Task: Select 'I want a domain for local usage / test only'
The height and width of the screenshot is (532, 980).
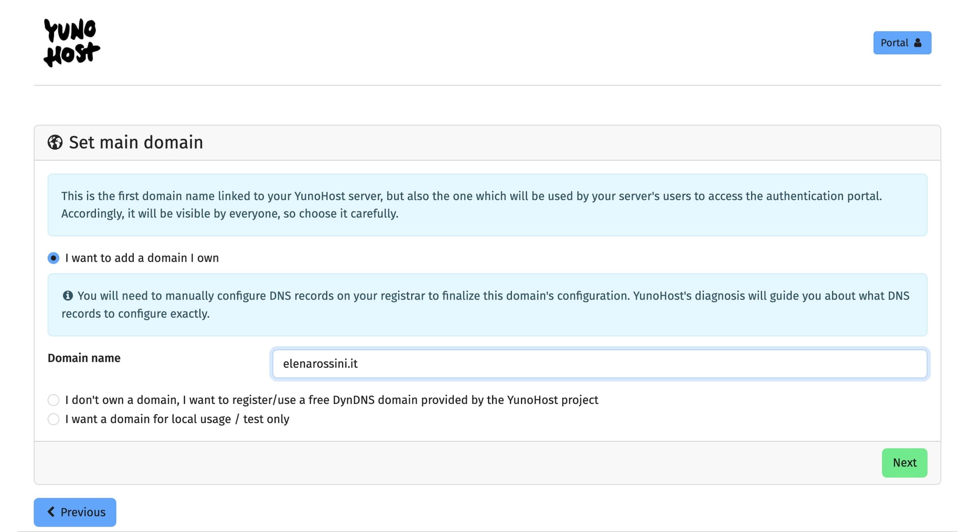Action: (53, 419)
